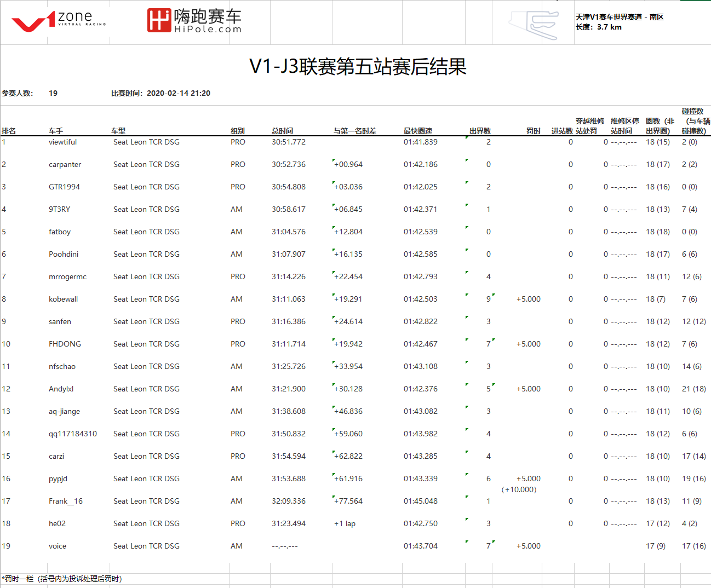Image resolution: width=711 pixels, height=588 pixels.
Task: Select voice's laps cell 17 (9)
Action: coord(656,546)
